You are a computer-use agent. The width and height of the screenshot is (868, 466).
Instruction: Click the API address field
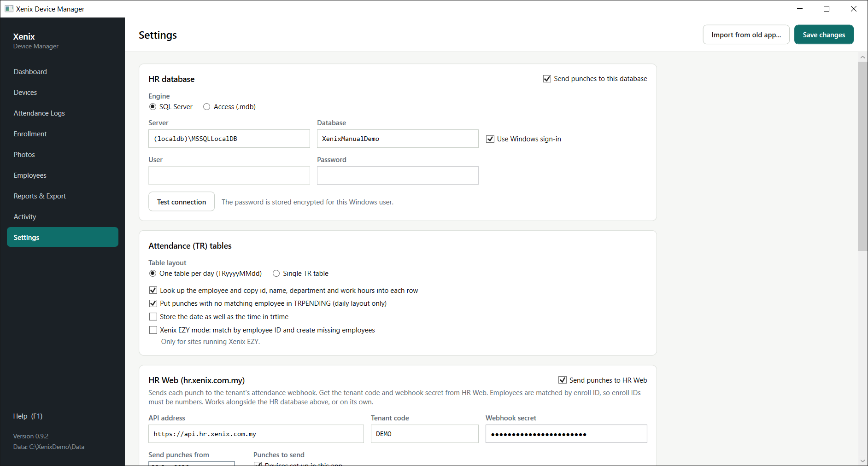256,434
